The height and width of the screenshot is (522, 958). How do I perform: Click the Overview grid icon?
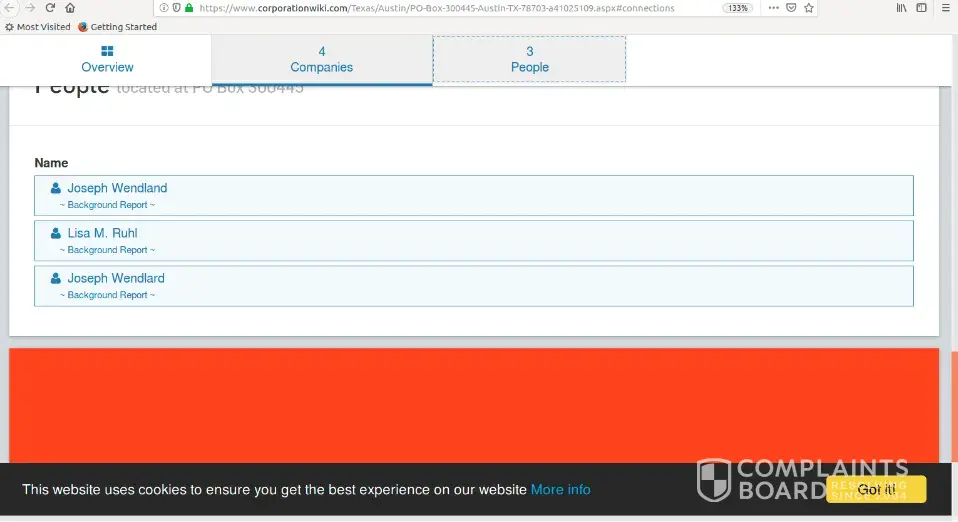107,51
